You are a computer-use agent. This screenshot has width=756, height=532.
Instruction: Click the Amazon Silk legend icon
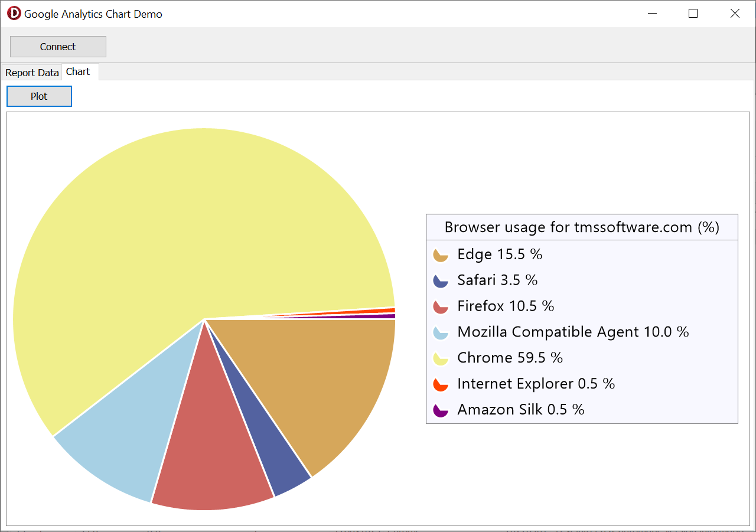point(441,410)
